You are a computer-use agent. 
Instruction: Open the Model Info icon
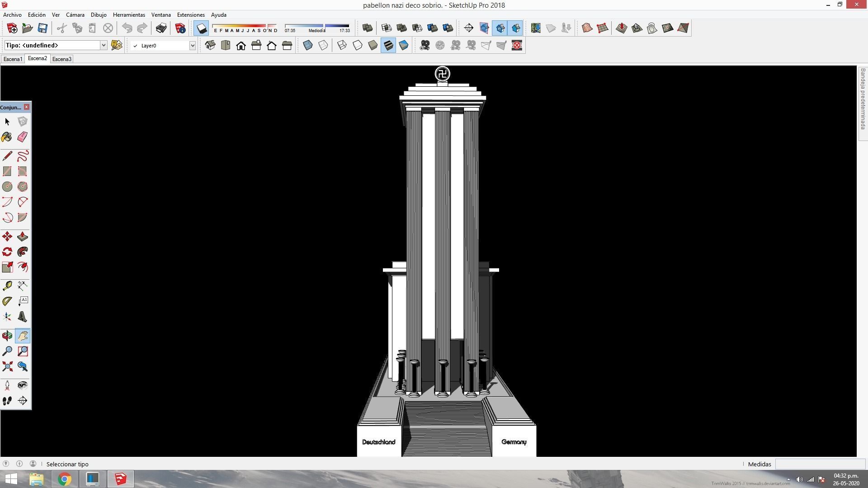[180, 28]
